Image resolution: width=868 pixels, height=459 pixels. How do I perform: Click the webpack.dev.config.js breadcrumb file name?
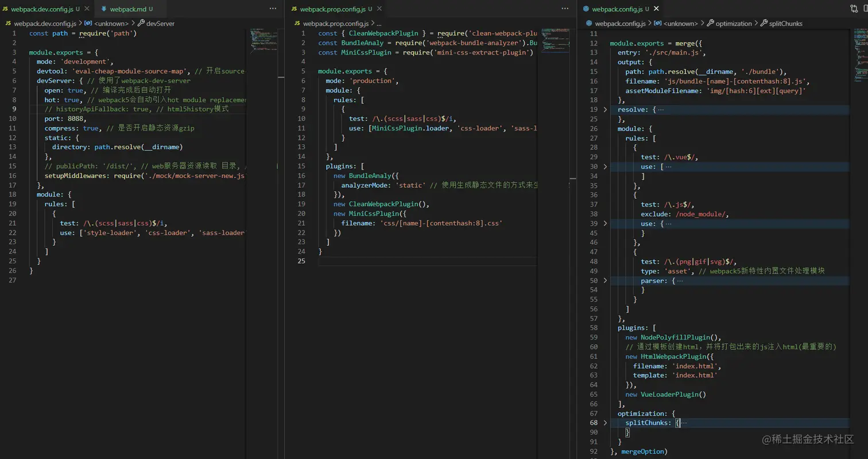pyautogui.click(x=45, y=24)
